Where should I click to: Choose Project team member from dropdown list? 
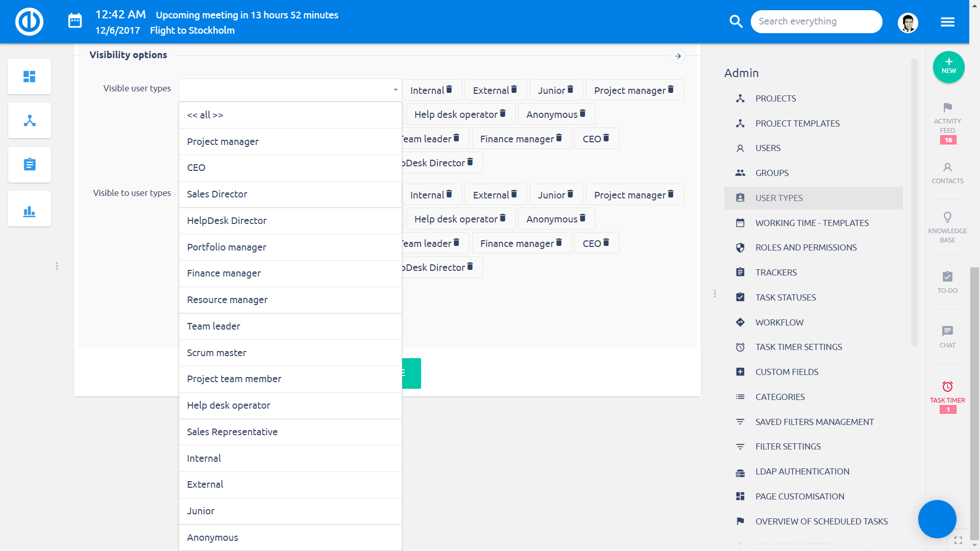tap(290, 379)
